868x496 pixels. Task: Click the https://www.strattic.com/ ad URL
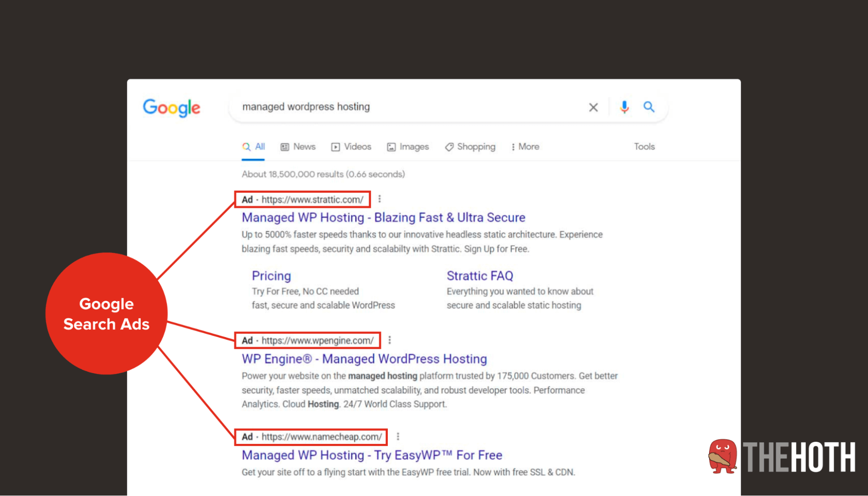(x=312, y=200)
